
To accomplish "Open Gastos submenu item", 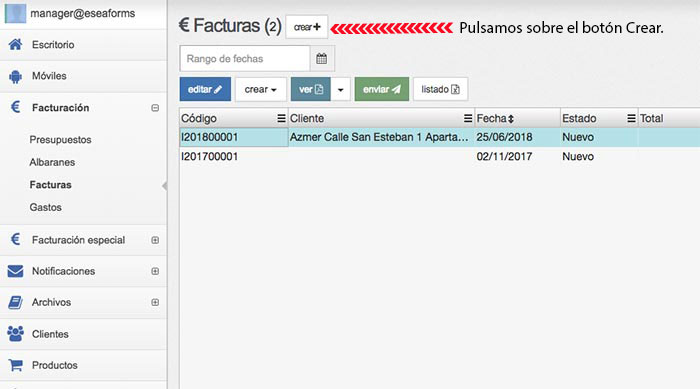I will point(46,207).
